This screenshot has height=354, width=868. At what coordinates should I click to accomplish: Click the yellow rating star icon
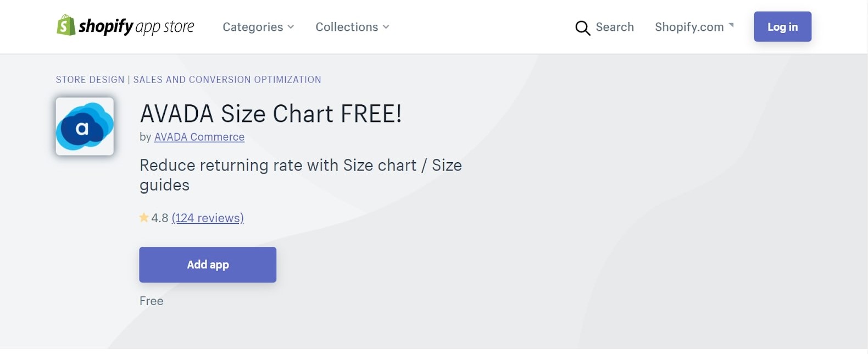[x=144, y=218]
